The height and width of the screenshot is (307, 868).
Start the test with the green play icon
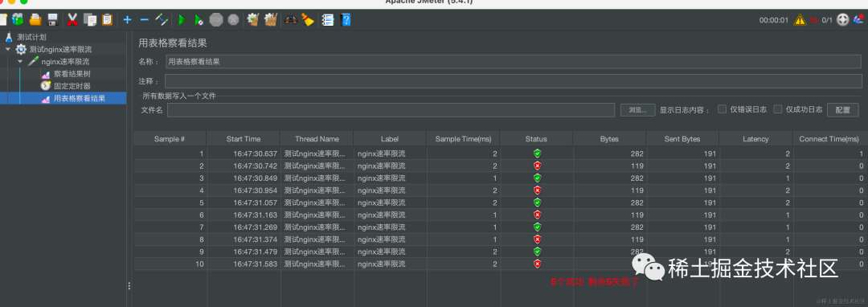(x=181, y=20)
